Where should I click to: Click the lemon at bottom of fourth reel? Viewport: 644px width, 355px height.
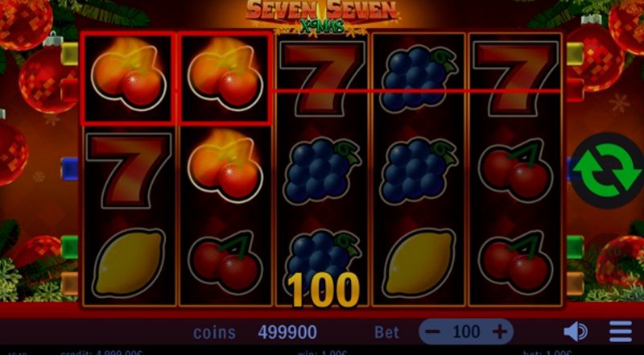(419, 263)
